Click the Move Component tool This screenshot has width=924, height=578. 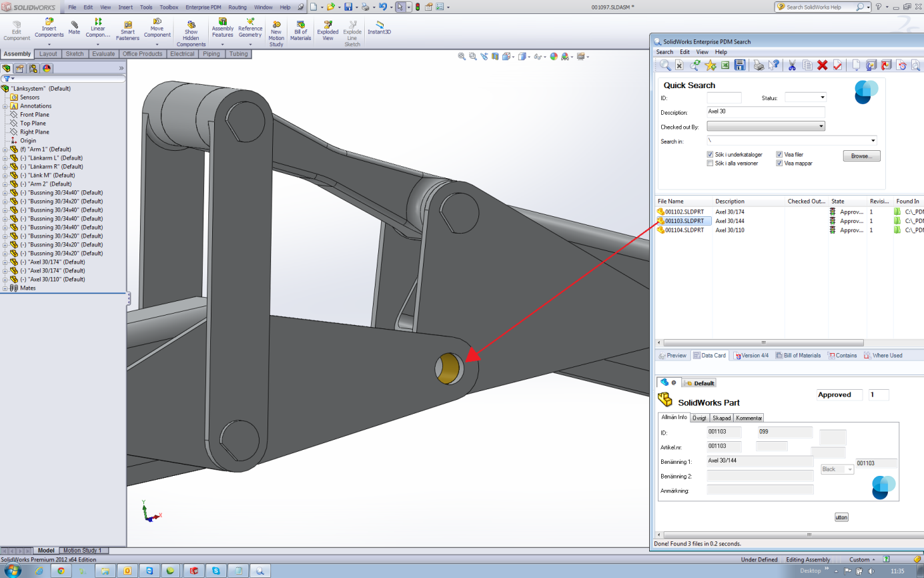(157, 29)
